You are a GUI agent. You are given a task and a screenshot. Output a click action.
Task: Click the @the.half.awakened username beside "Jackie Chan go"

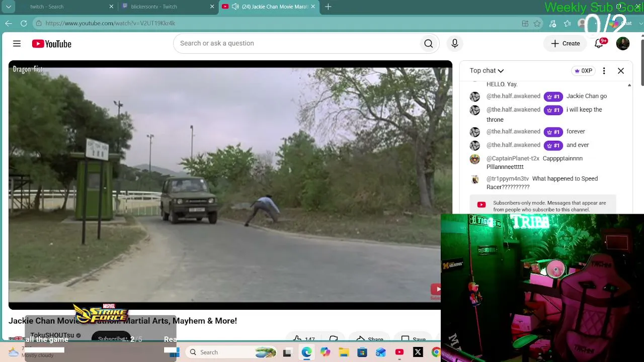(513, 96)
